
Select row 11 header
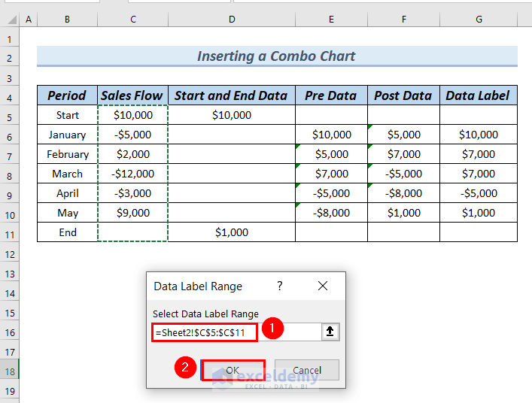pos(9,232)
